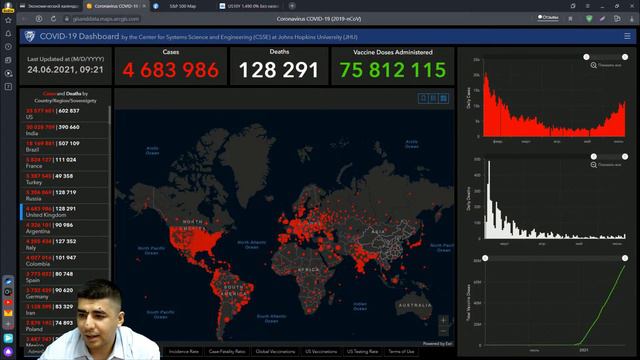Zoom in on the world map

pyautogui.click(x=444, y=320)
